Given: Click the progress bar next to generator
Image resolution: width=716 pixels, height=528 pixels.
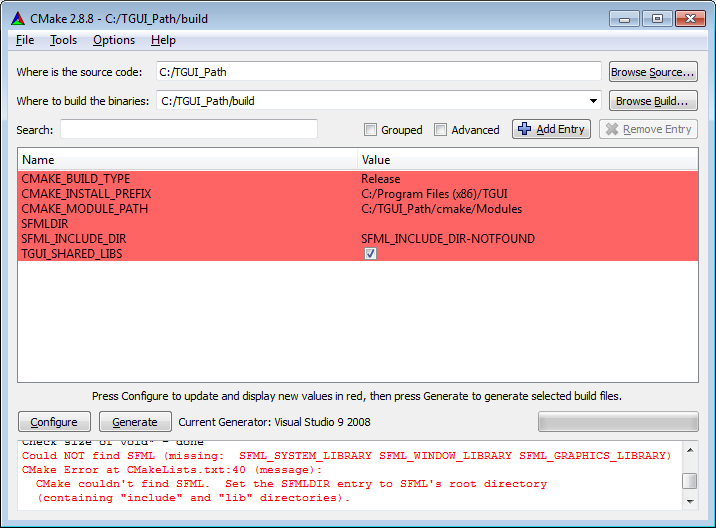Looking at the screenshot, I should 618,422.
